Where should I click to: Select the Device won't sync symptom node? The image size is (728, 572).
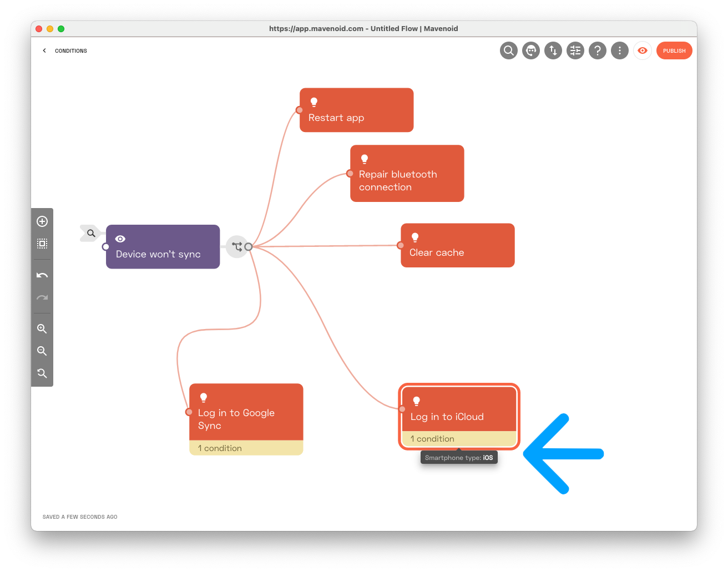coord(163,247)
